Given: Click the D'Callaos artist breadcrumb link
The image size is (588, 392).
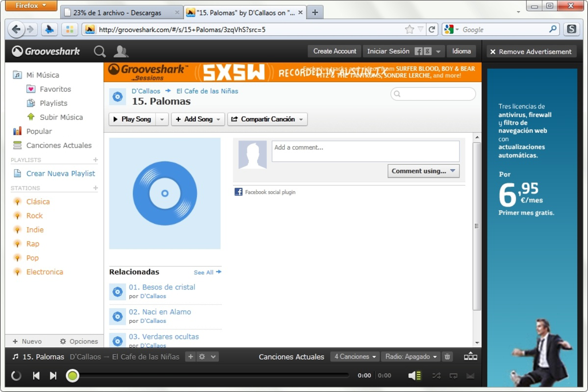Looking at the screenshot, I should click(x=146, y=91).
